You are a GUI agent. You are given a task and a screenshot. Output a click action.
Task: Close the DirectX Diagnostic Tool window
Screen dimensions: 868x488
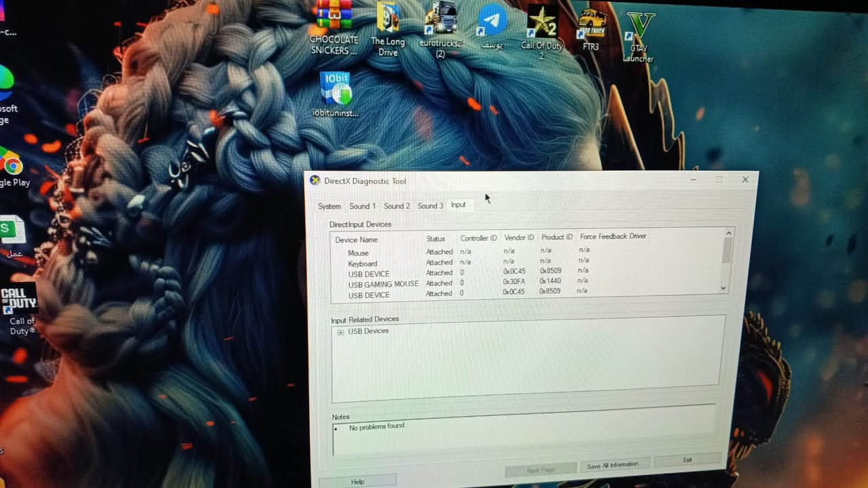(745, 180)
